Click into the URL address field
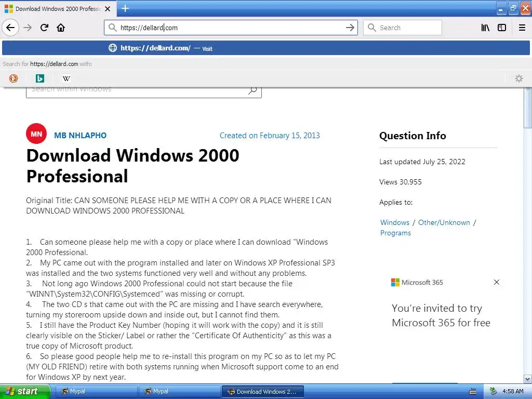The height and width of the screenshot is (399, 532). click(x=231, y=28)
